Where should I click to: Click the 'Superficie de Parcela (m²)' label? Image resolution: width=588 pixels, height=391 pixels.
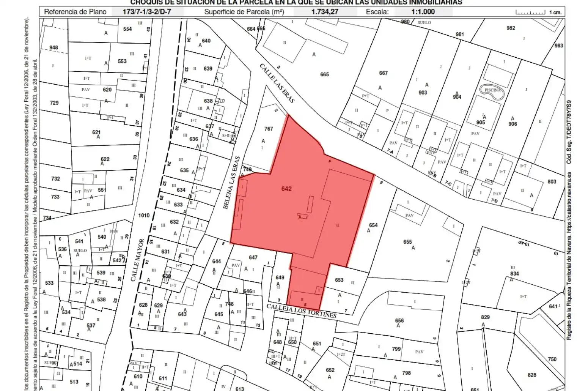click(x=244, y=11)
